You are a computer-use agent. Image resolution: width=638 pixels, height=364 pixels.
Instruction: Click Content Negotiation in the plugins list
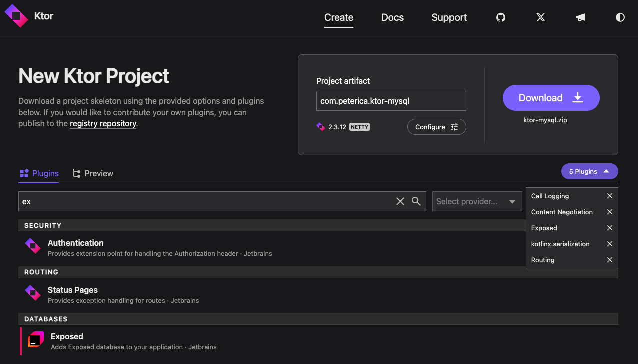(x=562, y=212)
